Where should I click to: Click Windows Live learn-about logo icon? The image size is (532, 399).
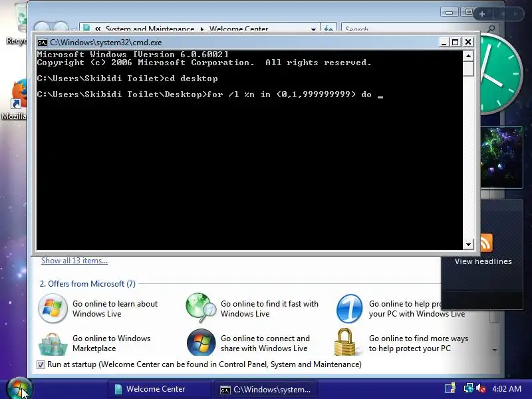point(53,308)
